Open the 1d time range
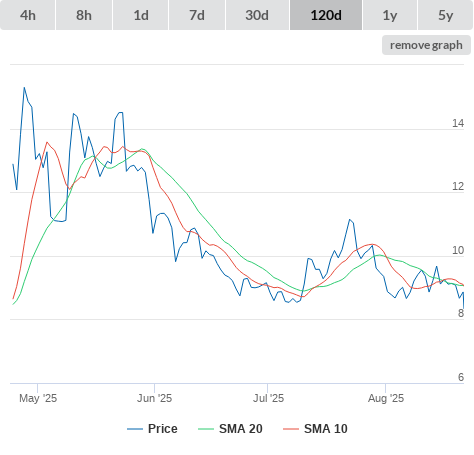 [x=141, y=15]
